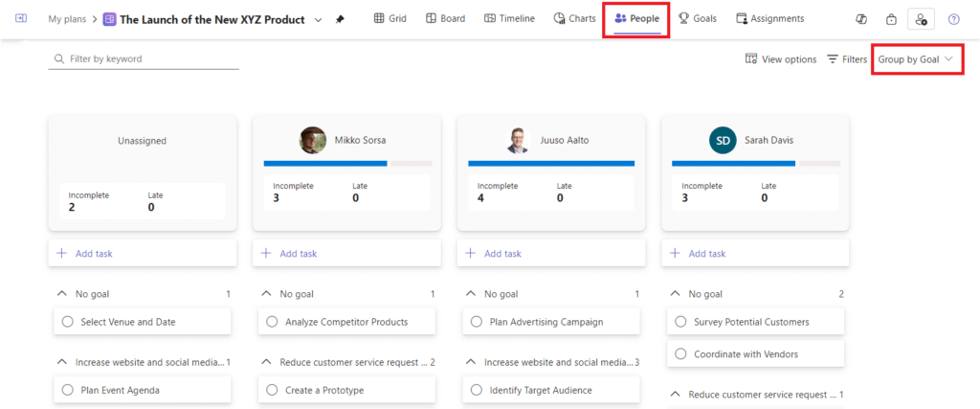Image resolution: width=980 pixels, height=409 pixels.
Task: Expand the left navigation pane icon
Action: click(21, 19)
